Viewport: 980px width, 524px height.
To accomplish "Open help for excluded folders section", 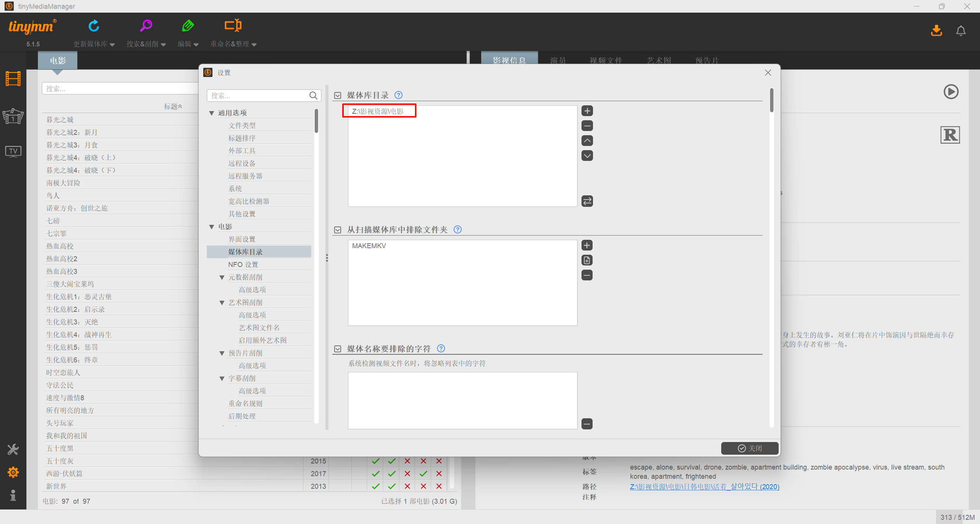I will point(457,229).
